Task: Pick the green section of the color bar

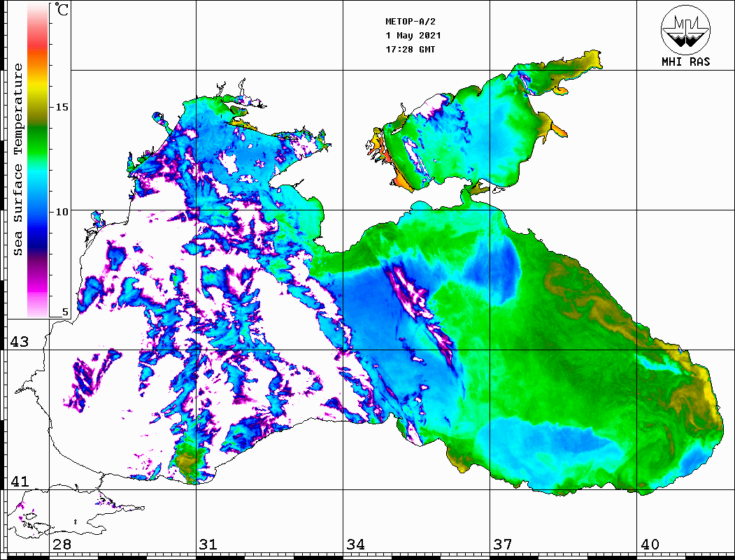Action: [x=38, y=141]
